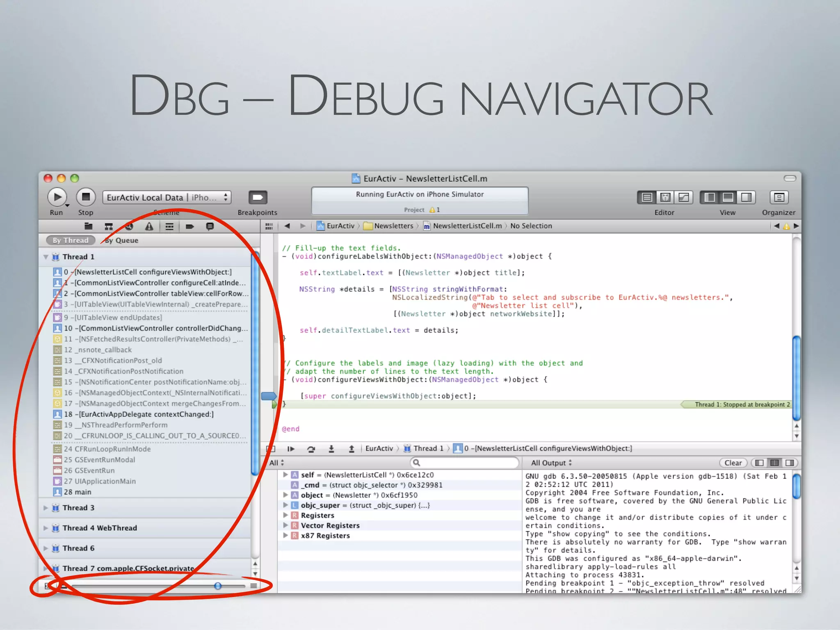840x630 pixels.
Task: Adjust the stack frame filter slider
Action: [x=218, y=586]
